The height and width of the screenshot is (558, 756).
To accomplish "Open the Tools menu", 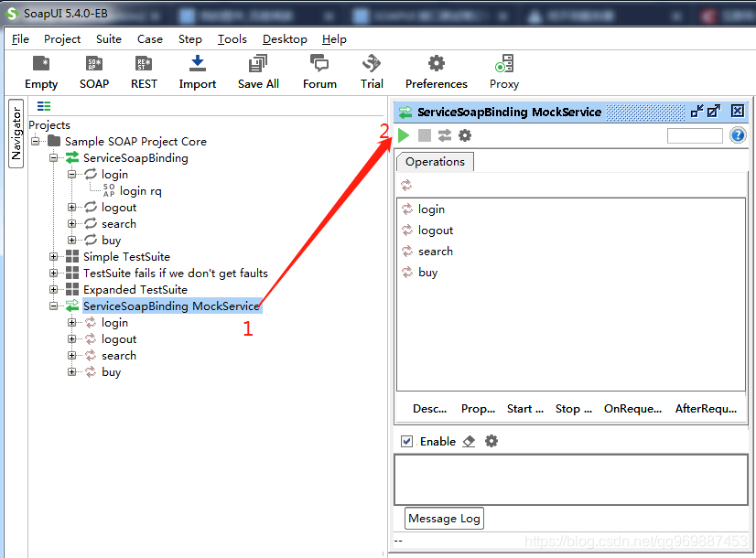I will pos(232,39).
